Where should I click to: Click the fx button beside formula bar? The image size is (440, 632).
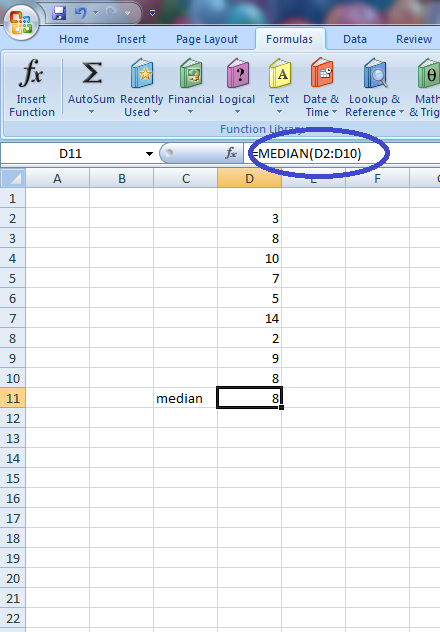pos(231,153)
